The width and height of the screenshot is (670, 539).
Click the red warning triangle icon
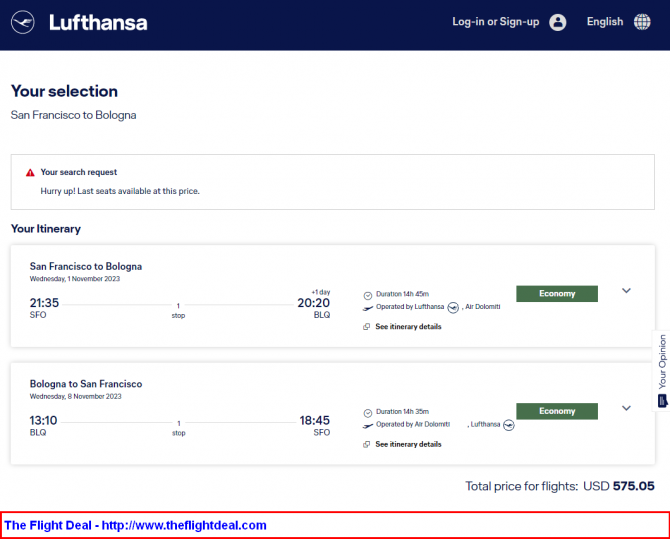pos(30,173)
